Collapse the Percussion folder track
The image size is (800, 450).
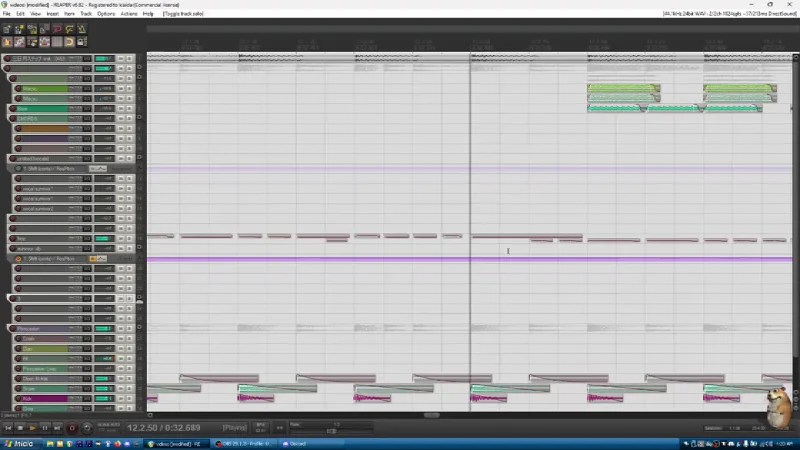point(139,328)
